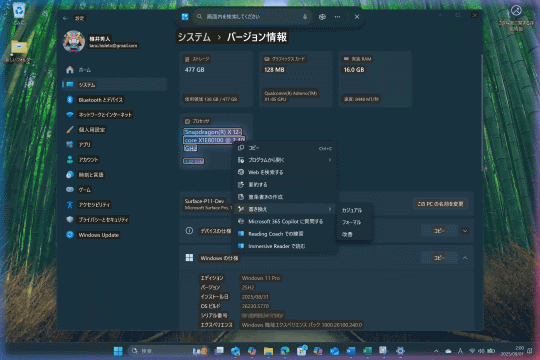Expand the デバイスの仕様 section chevron
This screenshot has width=540, height=360.
465,231
